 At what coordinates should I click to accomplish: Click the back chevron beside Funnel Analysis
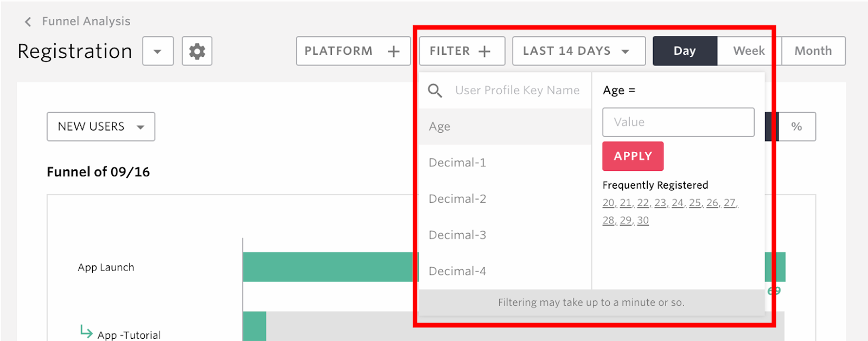[x=28, y=22]
